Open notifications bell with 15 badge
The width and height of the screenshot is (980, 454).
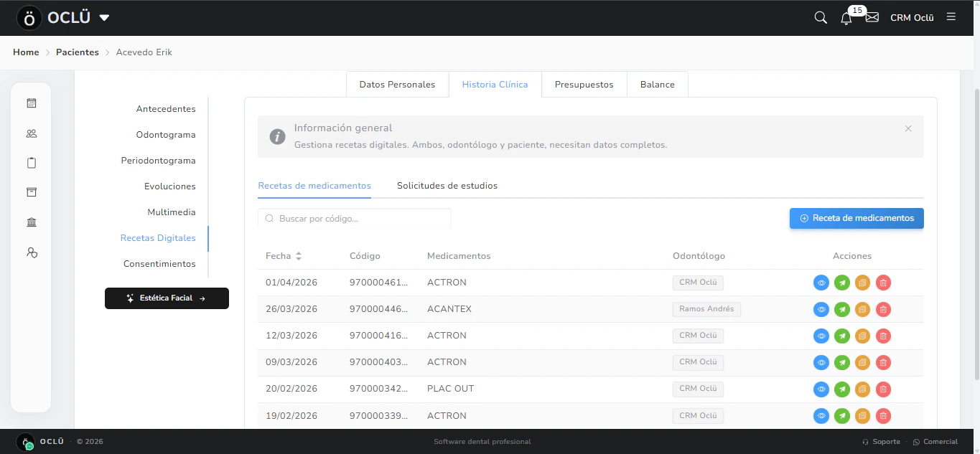click(x=846, y=18)
